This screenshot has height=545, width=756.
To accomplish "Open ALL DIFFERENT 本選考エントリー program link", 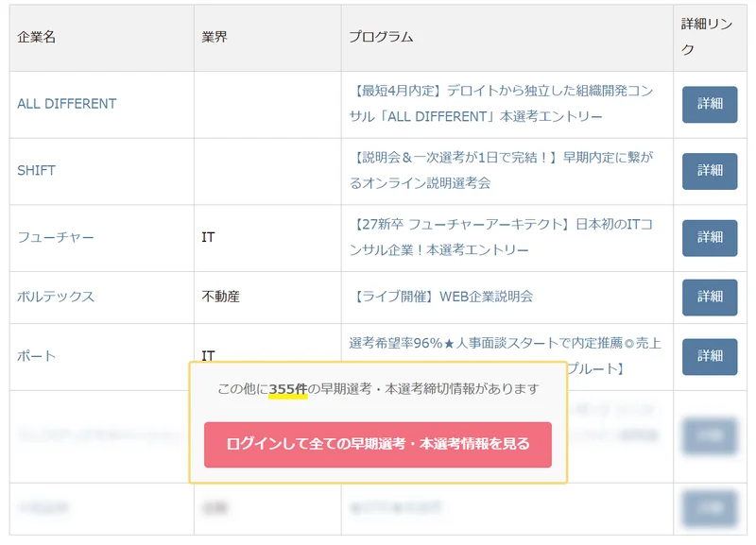I will (x=502, y=104).
